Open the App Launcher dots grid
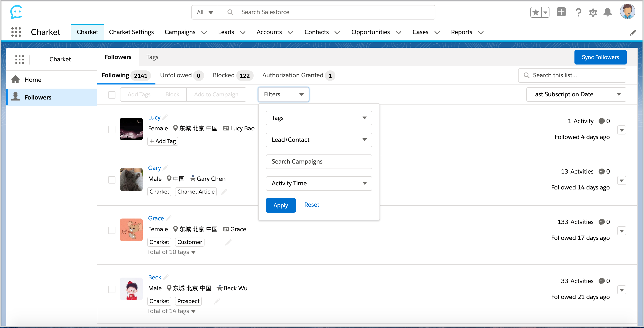 [x=16, y=32]
